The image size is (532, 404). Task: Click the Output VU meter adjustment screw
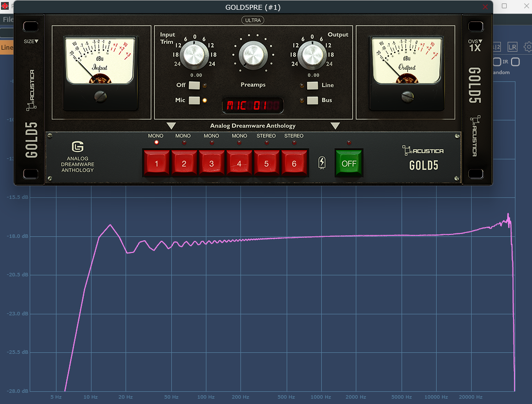(407, 96)
